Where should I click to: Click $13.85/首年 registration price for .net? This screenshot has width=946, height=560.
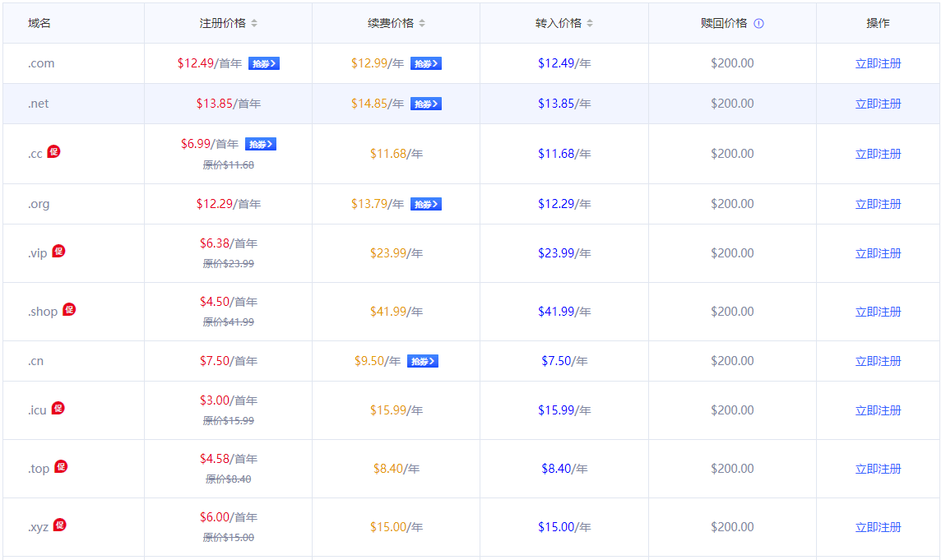(229, 104)
